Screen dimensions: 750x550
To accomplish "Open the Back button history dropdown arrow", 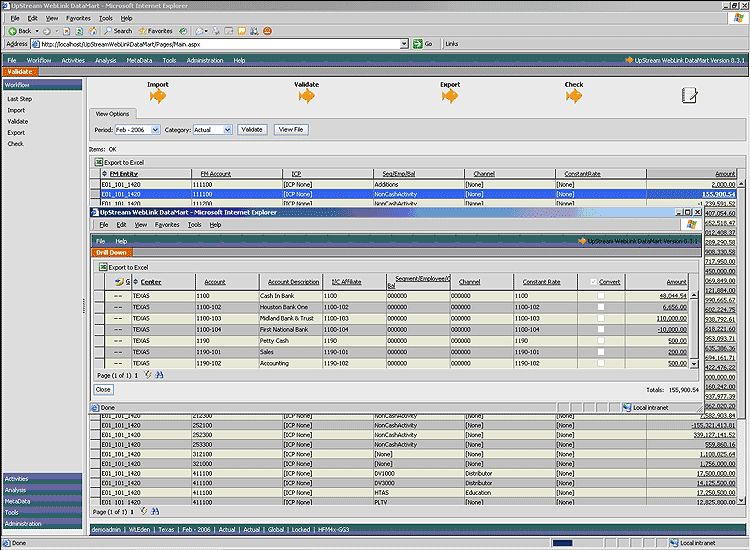I will click(x=37, y=31).
